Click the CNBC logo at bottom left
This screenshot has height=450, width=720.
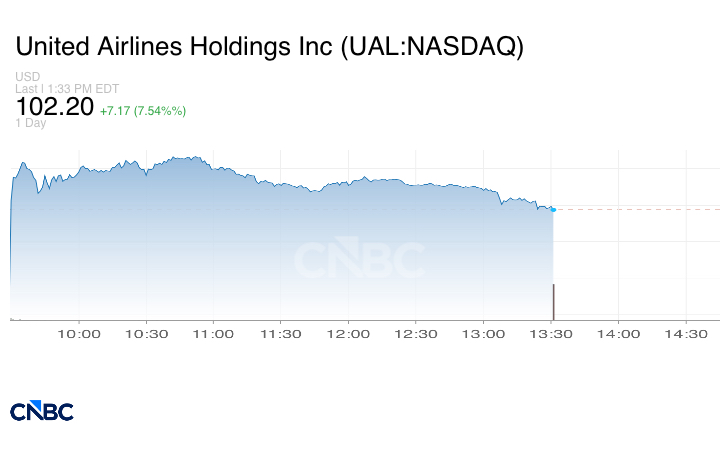41,411
